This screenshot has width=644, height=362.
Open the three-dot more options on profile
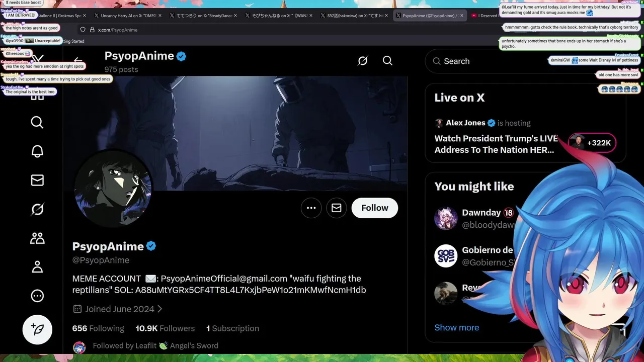click(311, 208)
